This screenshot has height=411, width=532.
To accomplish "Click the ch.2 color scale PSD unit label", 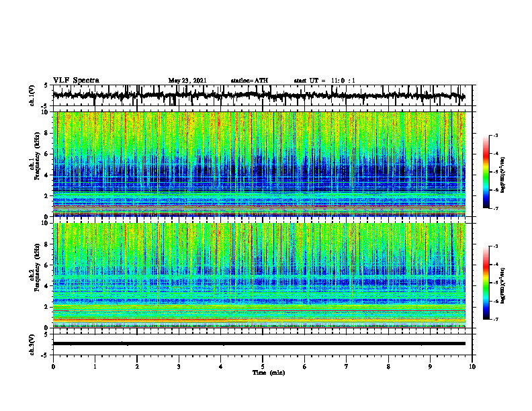I will 504,285.
